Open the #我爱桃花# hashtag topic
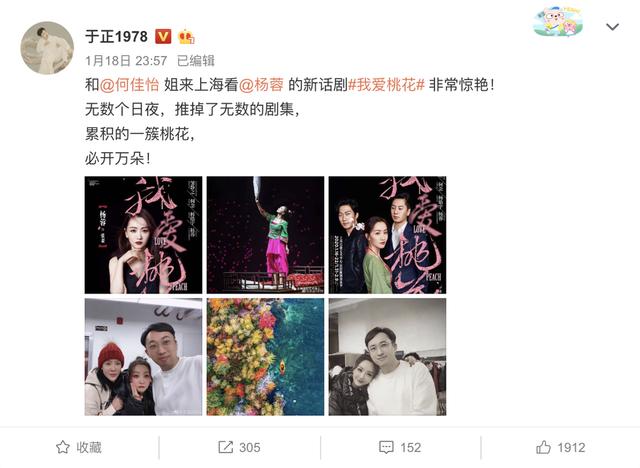The height and width of the screenshot is (468, 640). tap(386, 85)
